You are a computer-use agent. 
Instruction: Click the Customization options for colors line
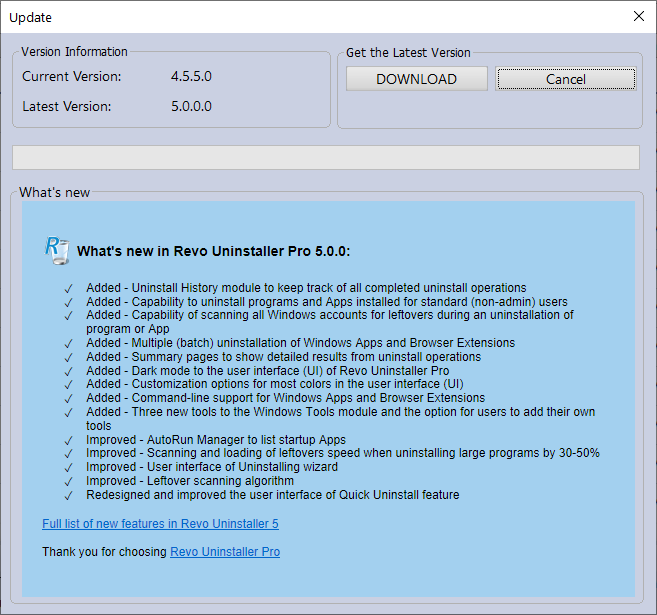(275, 384)
